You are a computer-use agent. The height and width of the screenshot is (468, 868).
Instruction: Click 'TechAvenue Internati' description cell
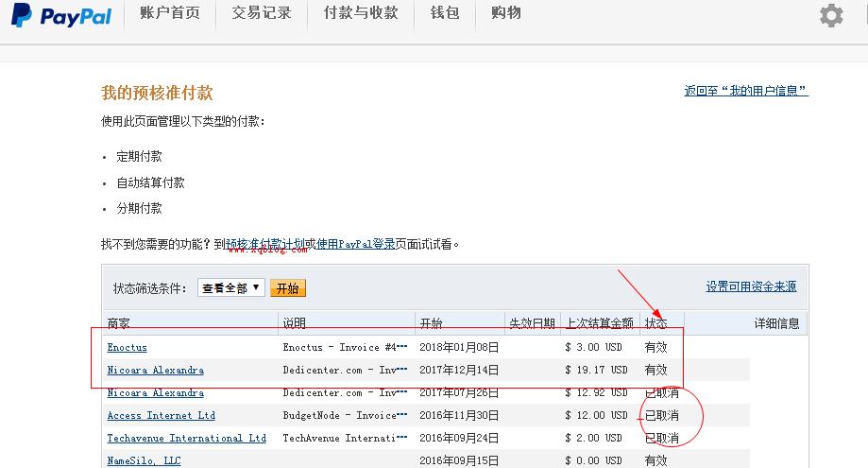346,438
